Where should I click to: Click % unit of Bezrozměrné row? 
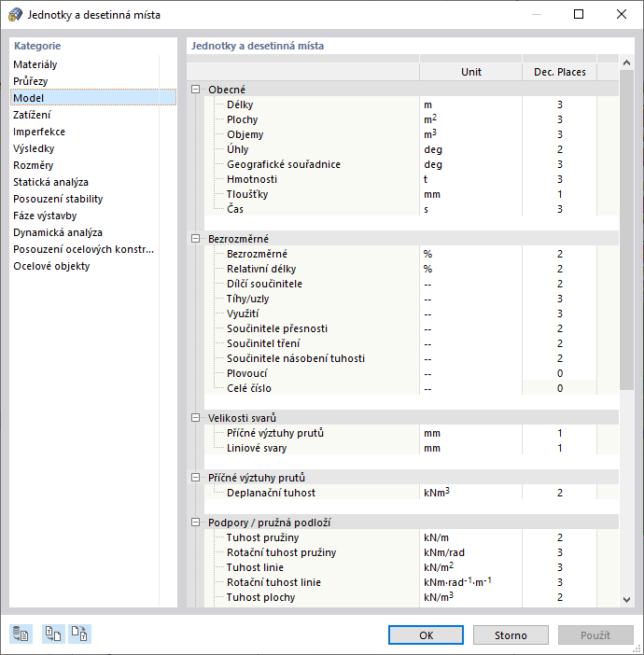(471, 254)
